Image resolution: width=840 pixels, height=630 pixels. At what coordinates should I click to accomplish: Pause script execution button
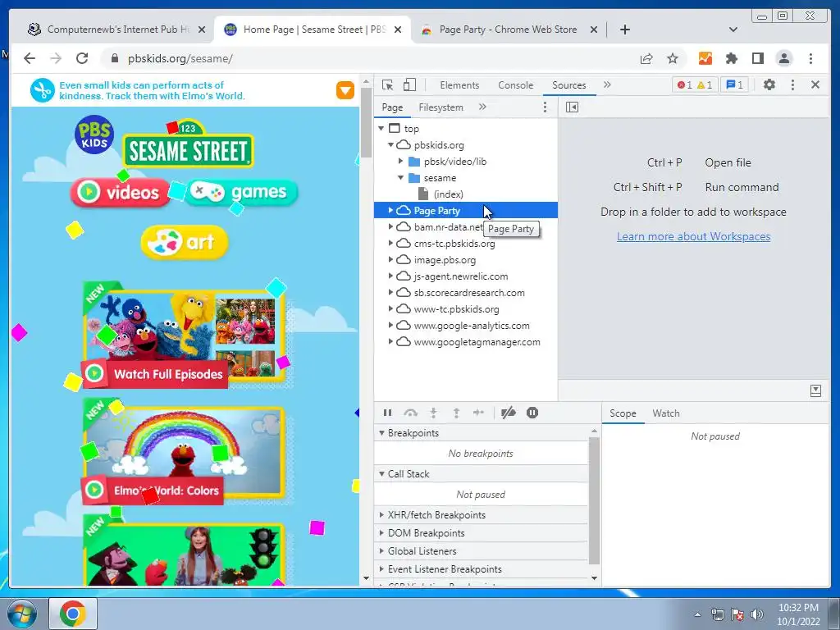(x=387, y=413)
